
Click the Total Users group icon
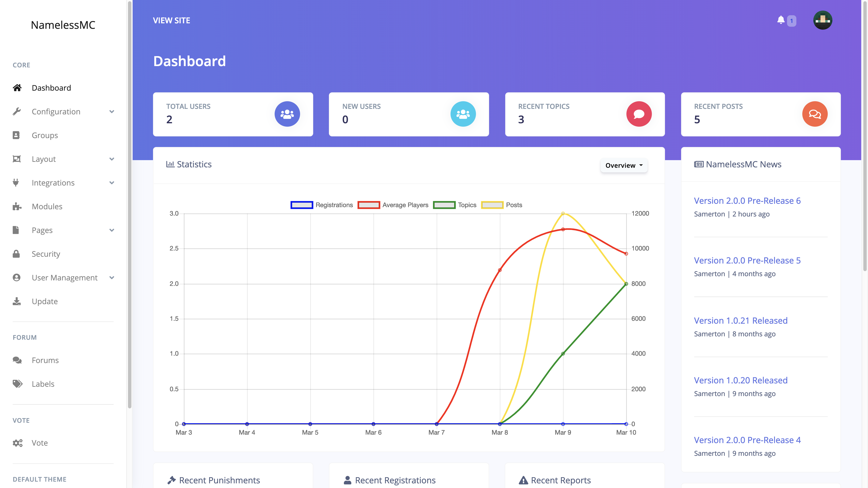coord(287,114)
